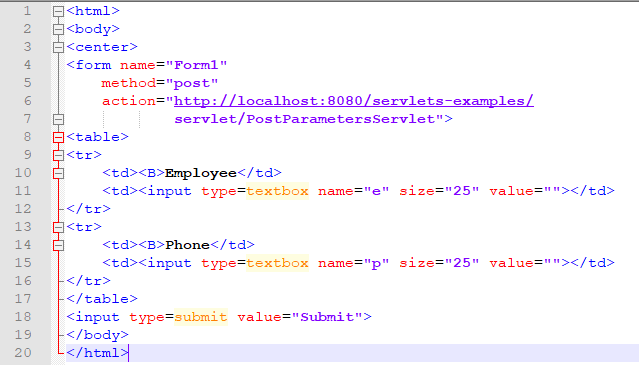Click line number 20 in the margin

point(23,352)
